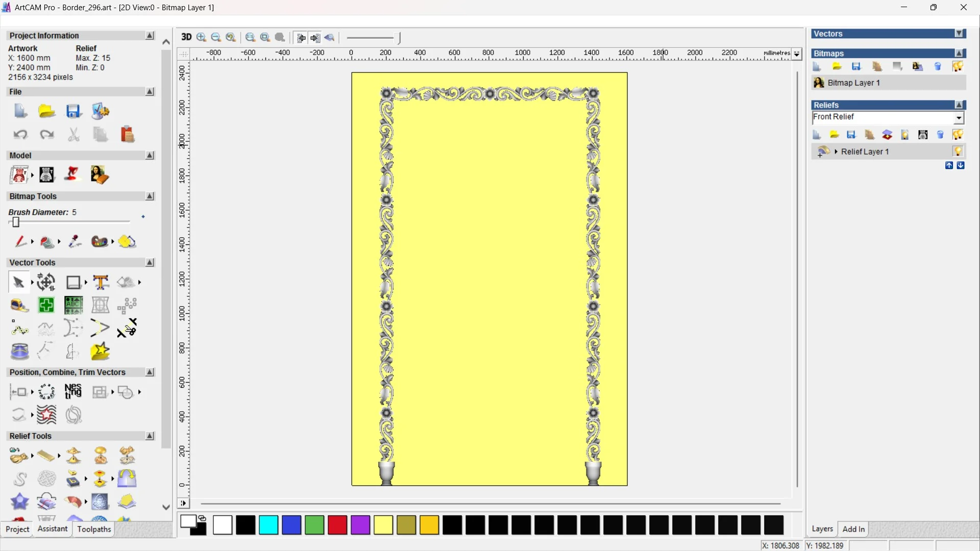Click the Bitmap Layer 1 thumbnail

click(x=819, y=83)
